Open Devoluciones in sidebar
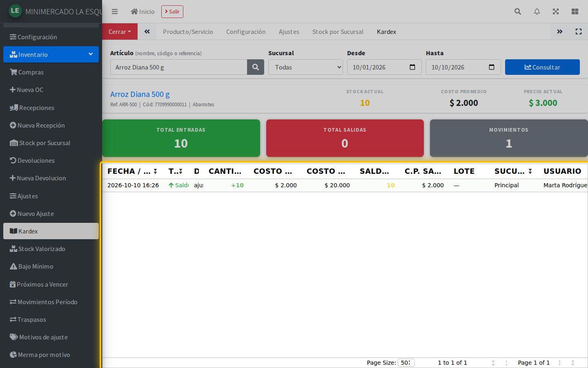 [x=51, y=160]
